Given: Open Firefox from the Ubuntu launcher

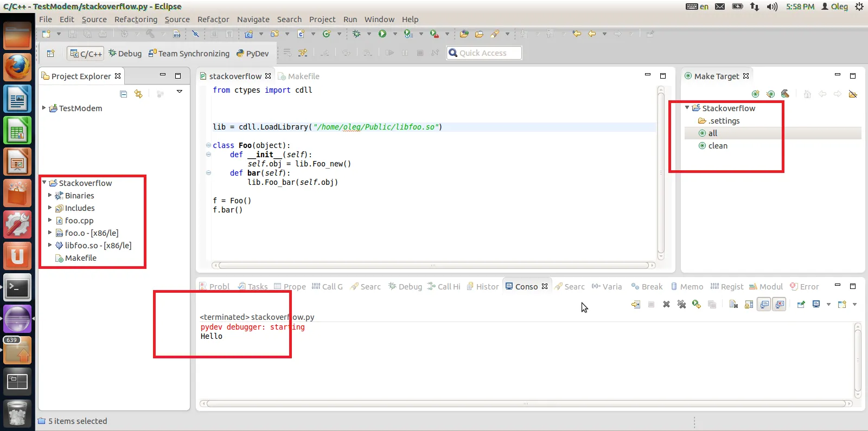Looking at the screenshot, I should (17, 67).
